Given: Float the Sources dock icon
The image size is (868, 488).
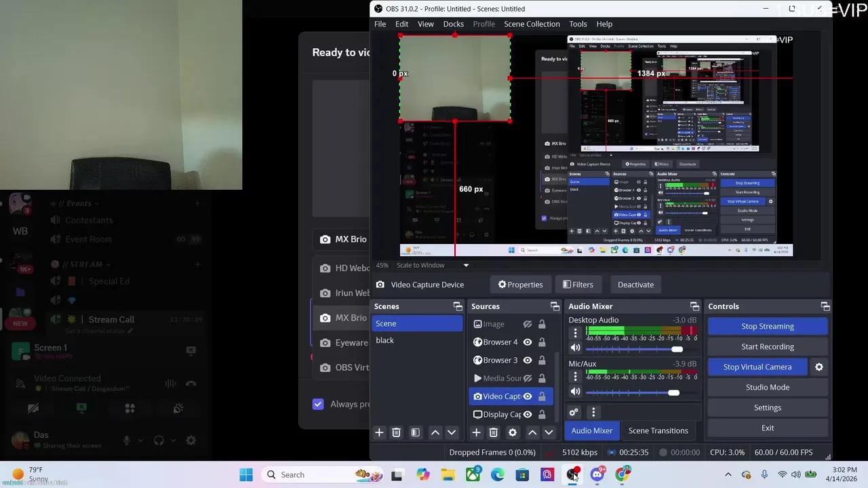Looking at the screenshot, I should tap(555, 306).
